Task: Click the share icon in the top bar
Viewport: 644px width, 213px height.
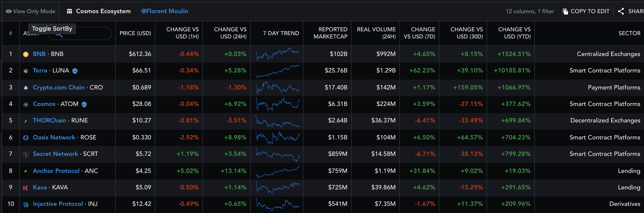Action: click(x=621, y=11)
